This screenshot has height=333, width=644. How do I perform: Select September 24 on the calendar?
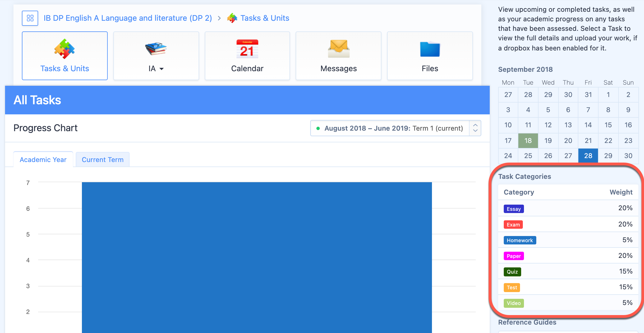tap(508, 156)
